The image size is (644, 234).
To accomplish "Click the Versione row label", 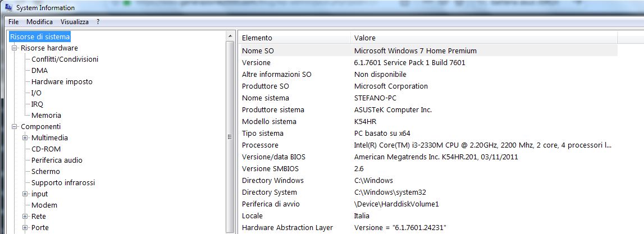I will pyautogui.click(x=256, y=63).
